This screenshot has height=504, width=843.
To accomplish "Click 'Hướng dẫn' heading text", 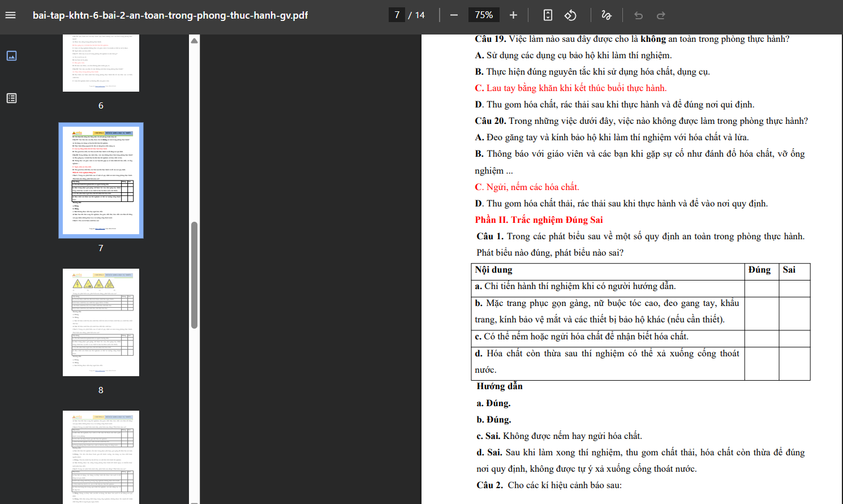I will (x=500, y=386).
